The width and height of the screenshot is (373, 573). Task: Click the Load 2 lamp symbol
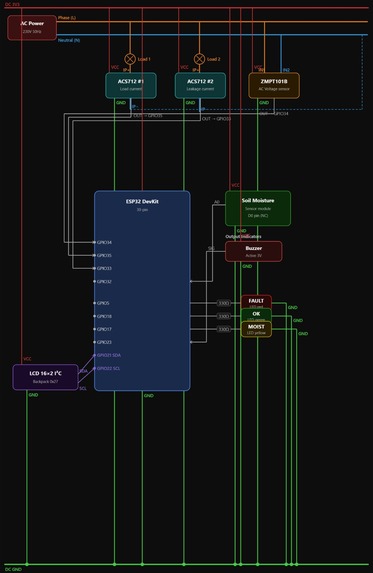(199, 59)
